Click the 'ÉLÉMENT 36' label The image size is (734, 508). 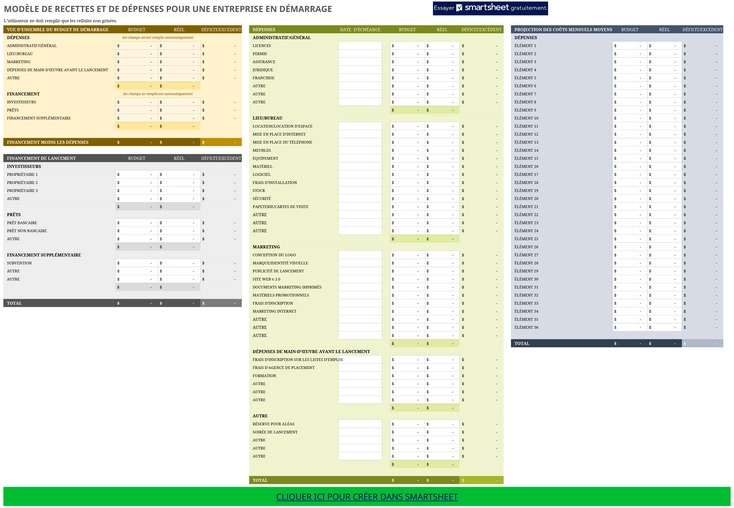(x=526, y=327)
